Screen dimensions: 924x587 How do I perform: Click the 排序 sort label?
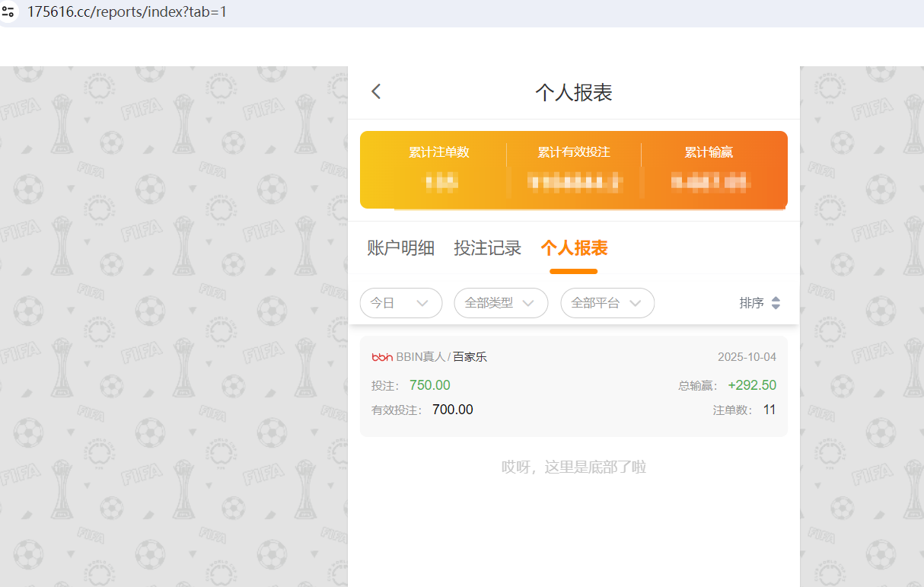pyautogui.click(x=752, y=302)
